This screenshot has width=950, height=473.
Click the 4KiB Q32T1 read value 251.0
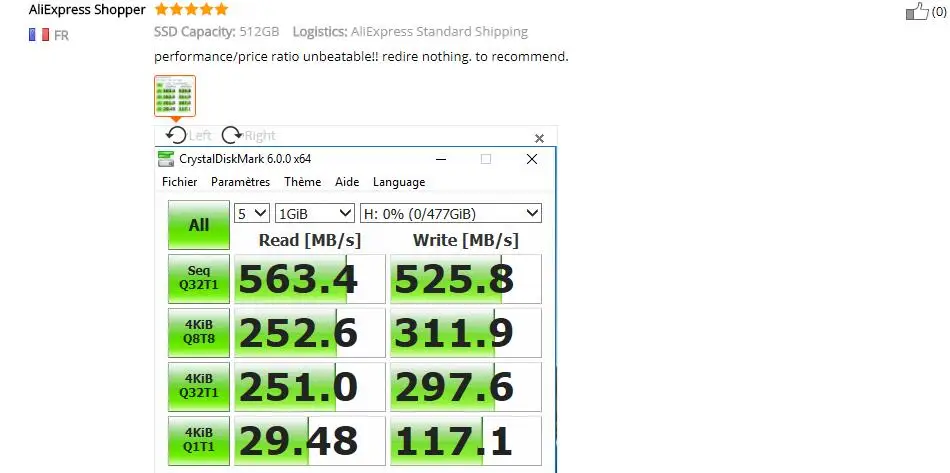(x=310, y=386)
